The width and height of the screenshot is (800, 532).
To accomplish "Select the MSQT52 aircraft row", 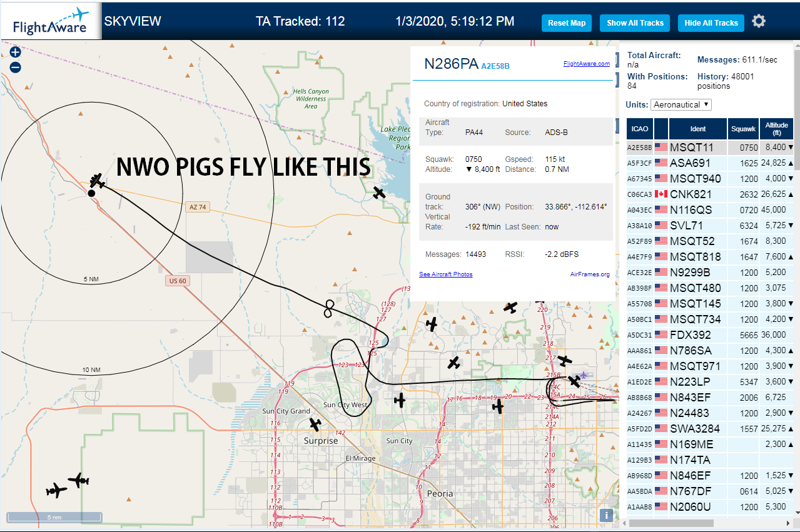I will (x=711, y=241).
